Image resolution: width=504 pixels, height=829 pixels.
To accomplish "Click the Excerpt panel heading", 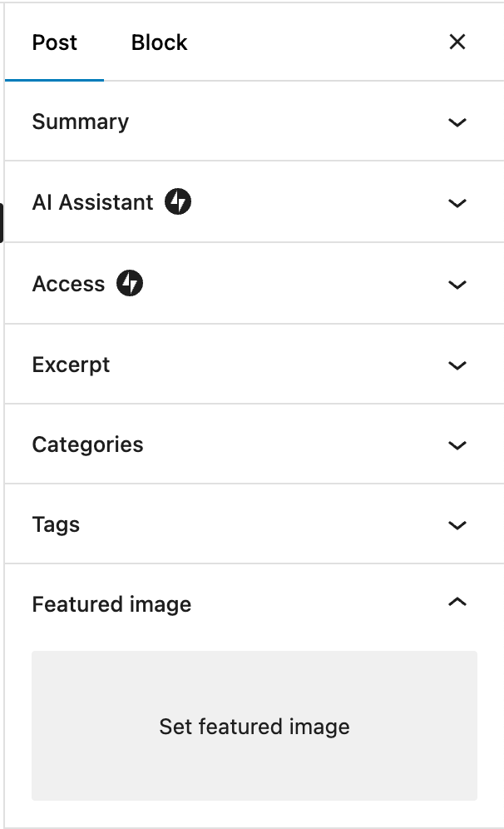I will coord(71,365).
